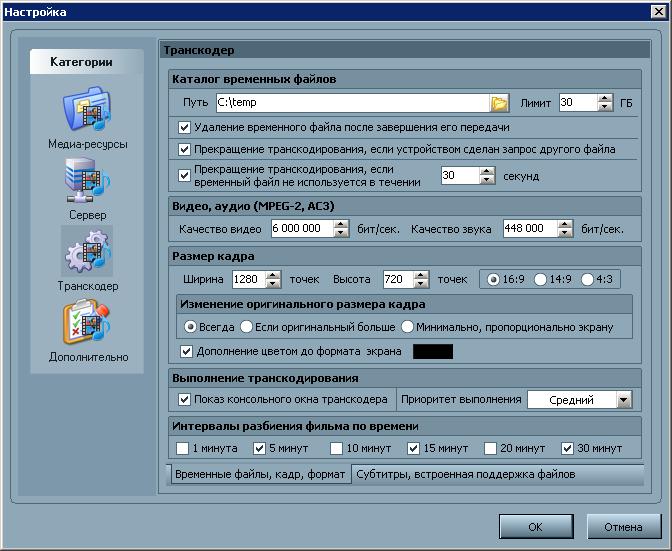
Task: Uncheck the 5 минут interval
Action: click(x=259, y=449)
